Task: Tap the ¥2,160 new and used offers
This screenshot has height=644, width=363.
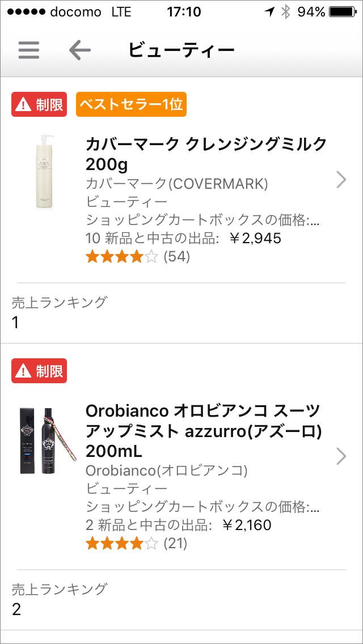Action: [179, 525]
